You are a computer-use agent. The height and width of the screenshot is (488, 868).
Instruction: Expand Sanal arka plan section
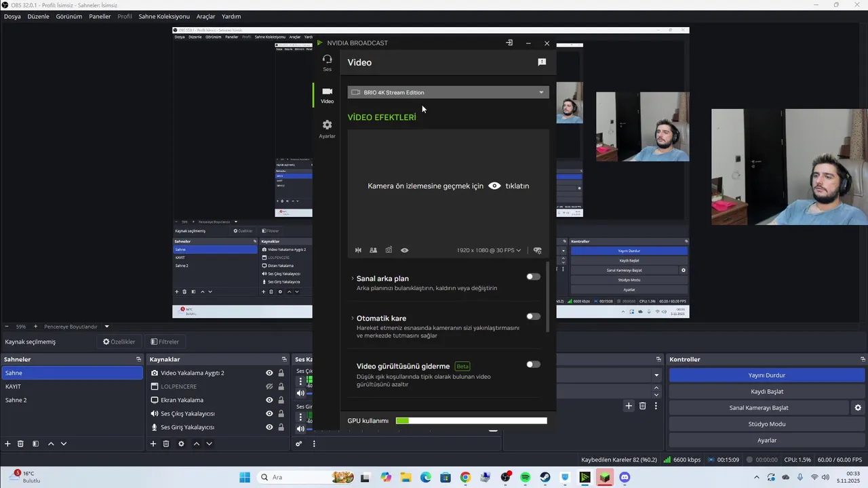click(x=353, y=279)
